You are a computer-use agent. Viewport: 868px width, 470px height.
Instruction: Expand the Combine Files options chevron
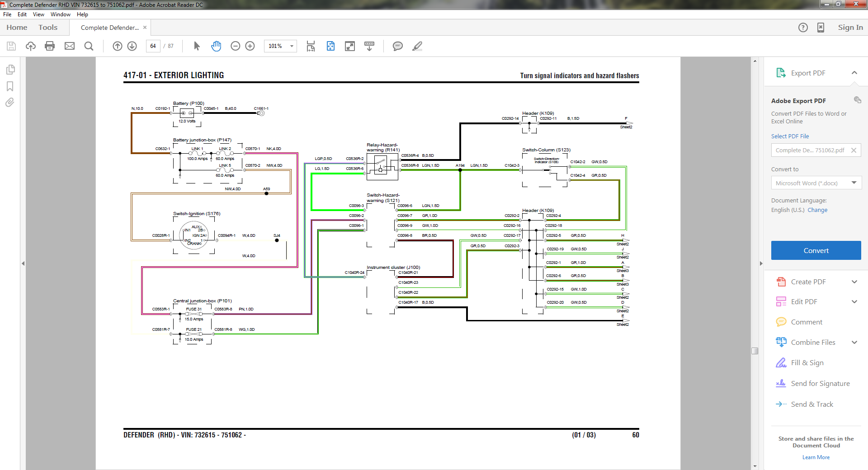pyautogui.click(x=854, y=343)
